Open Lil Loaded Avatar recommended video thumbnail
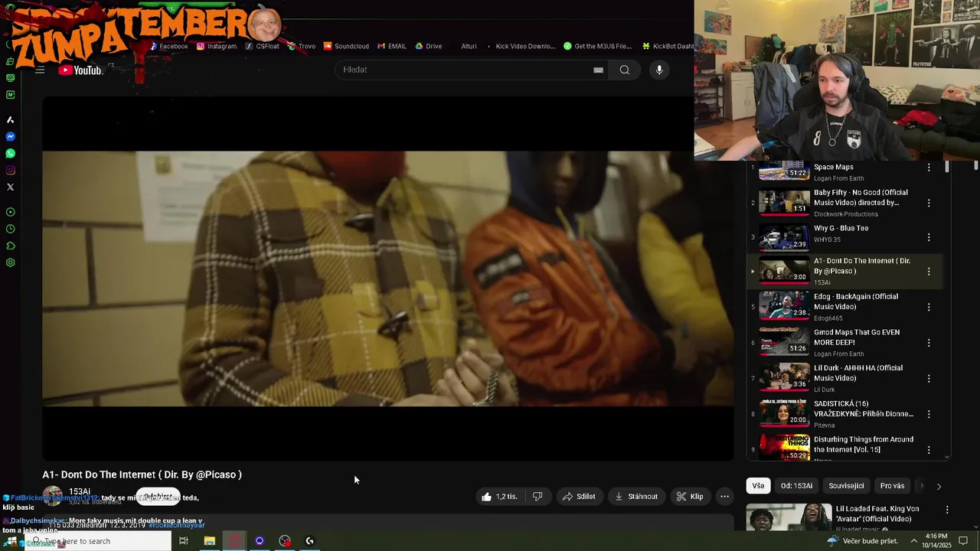Screen dimensions: 980x551 (x=789, y=517)
